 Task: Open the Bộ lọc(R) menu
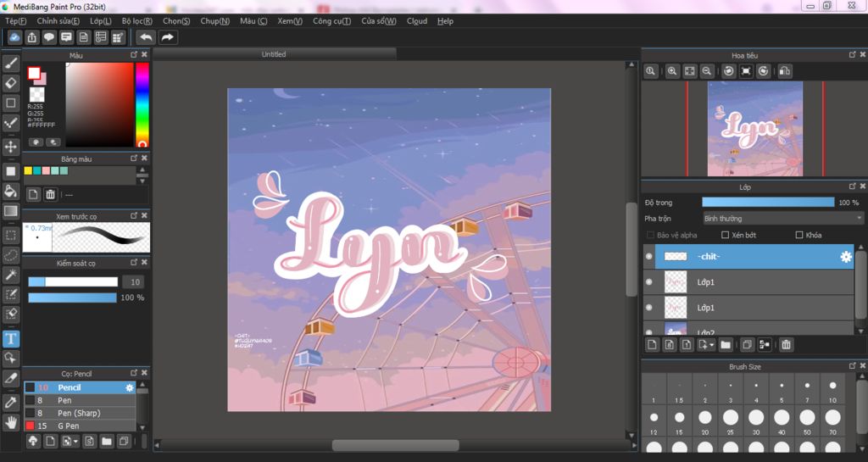click(137, 21)
